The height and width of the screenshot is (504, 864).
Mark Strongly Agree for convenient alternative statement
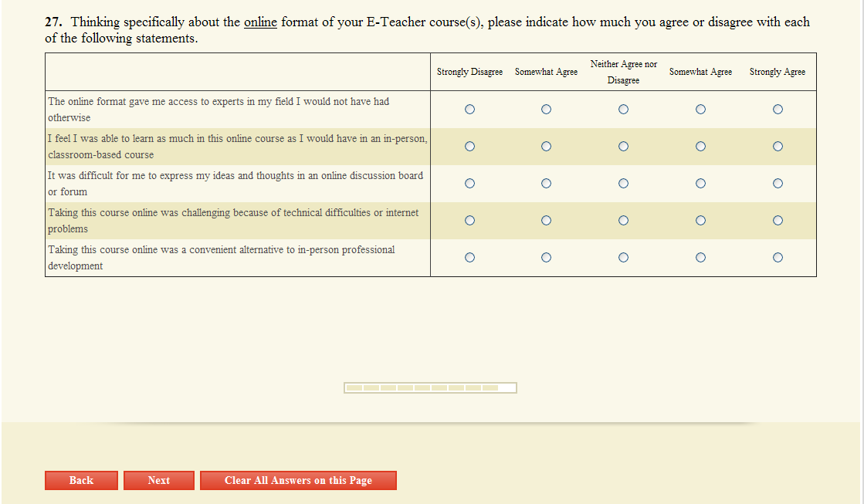[x=778, y=258]
